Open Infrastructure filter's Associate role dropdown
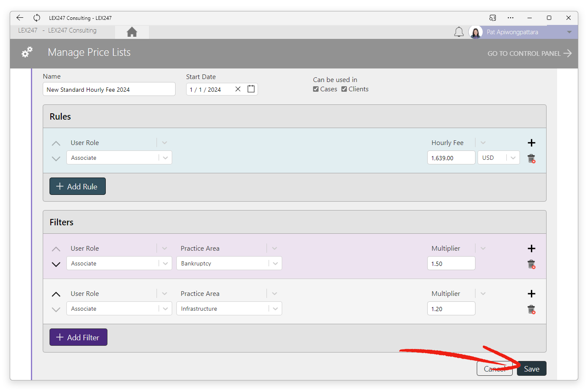The image size is (588, 391). [165, 309]
